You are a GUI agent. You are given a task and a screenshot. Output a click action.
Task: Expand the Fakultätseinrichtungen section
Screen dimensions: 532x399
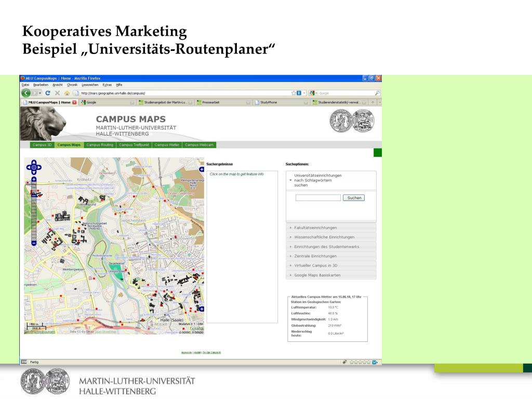click(331, 228)
